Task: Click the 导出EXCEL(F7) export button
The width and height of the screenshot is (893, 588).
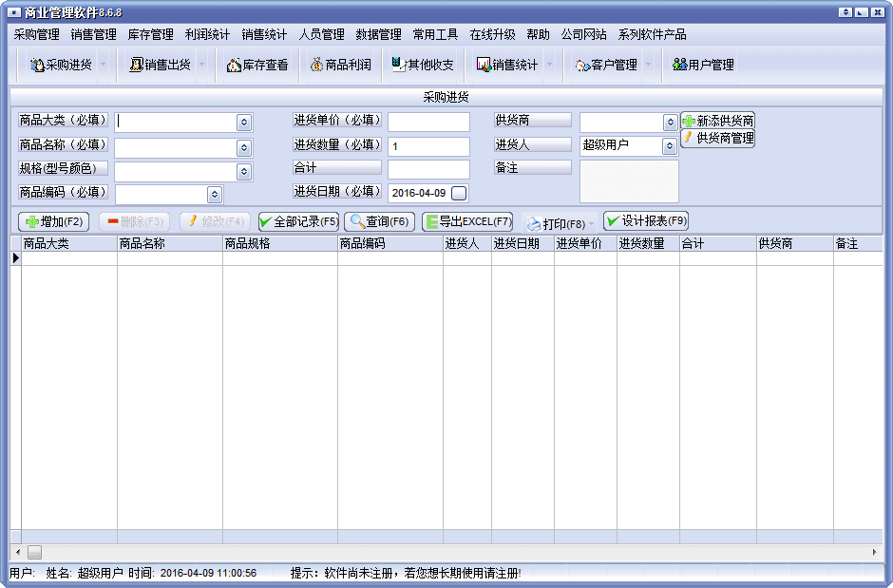Action: click(x=466, y=221)
